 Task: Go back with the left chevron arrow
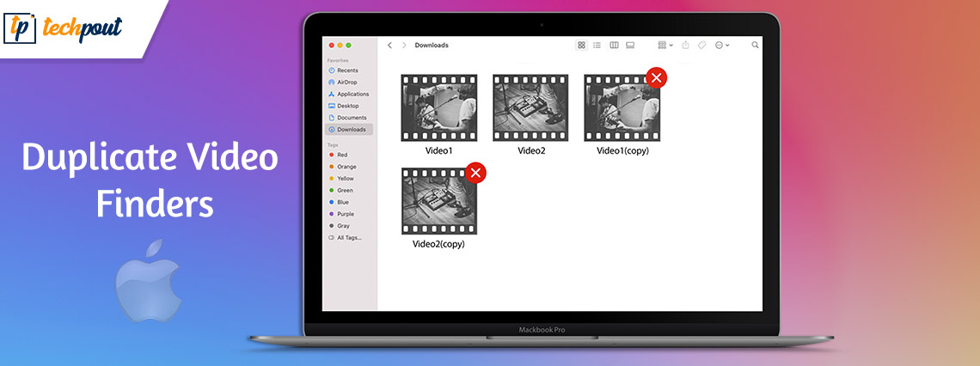pos(389,45)
